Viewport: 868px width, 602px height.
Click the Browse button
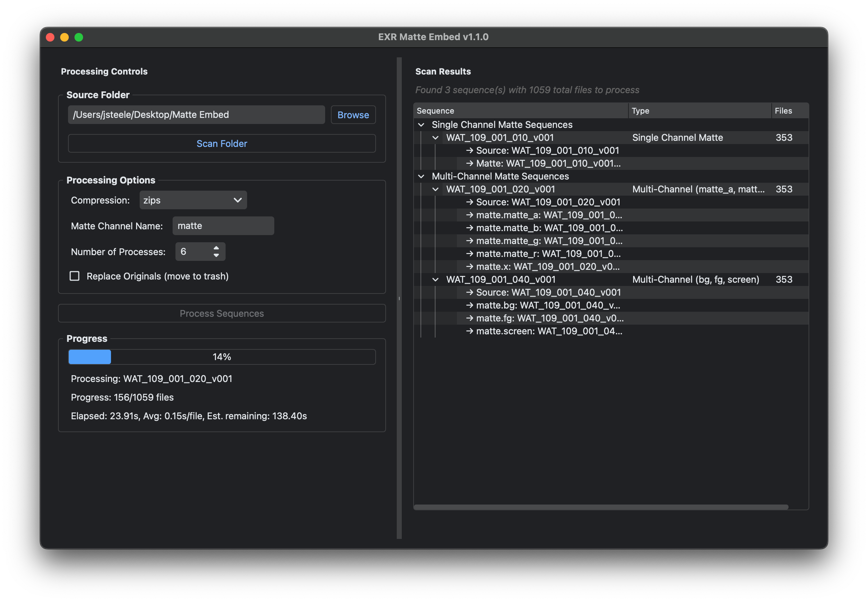[x=353, y=115]
